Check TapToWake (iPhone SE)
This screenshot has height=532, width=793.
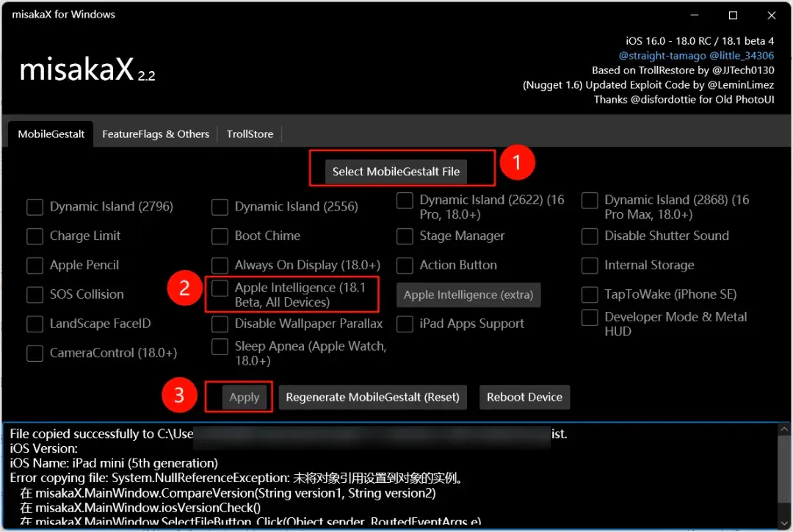(x=590, y=294)
